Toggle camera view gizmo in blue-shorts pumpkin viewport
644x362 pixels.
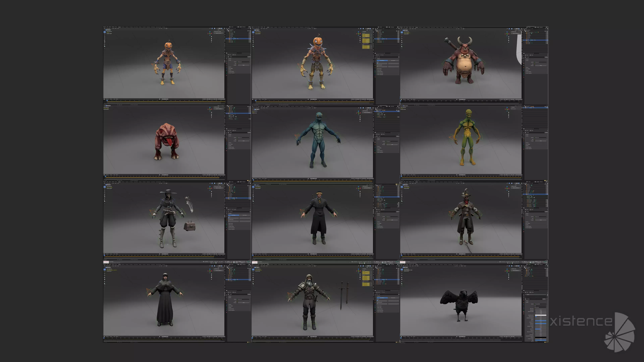point(211,40)
